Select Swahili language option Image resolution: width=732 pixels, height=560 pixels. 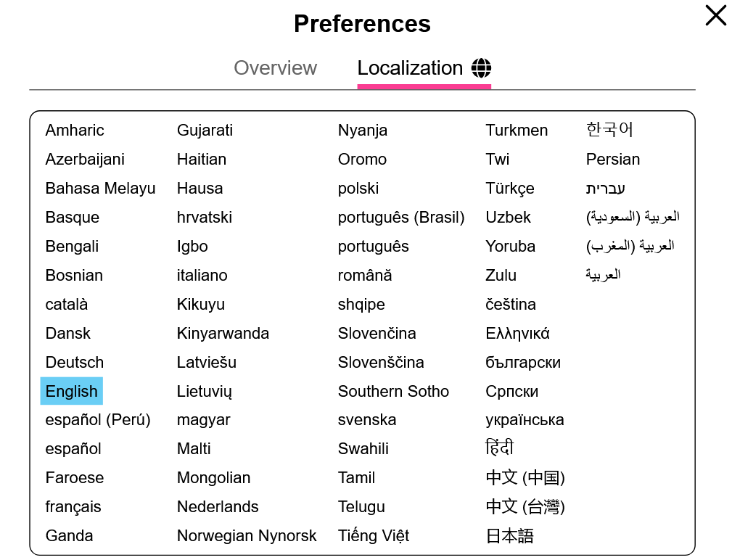(x=363, y=449)
